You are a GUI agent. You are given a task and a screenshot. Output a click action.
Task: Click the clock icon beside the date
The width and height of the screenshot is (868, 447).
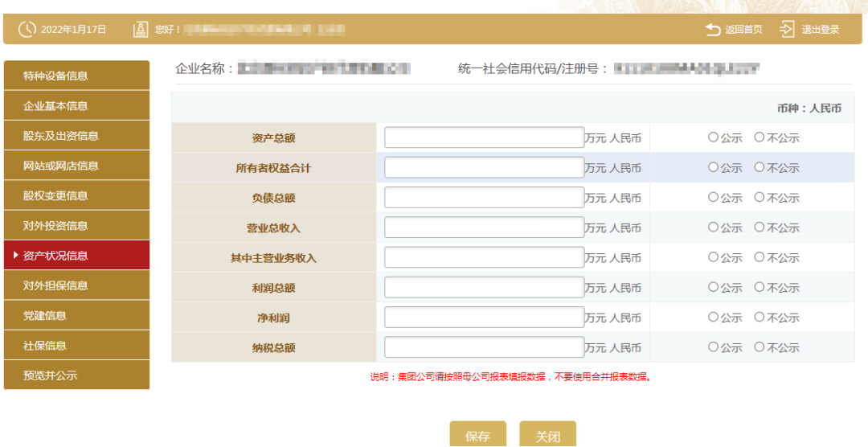[27, 29]
